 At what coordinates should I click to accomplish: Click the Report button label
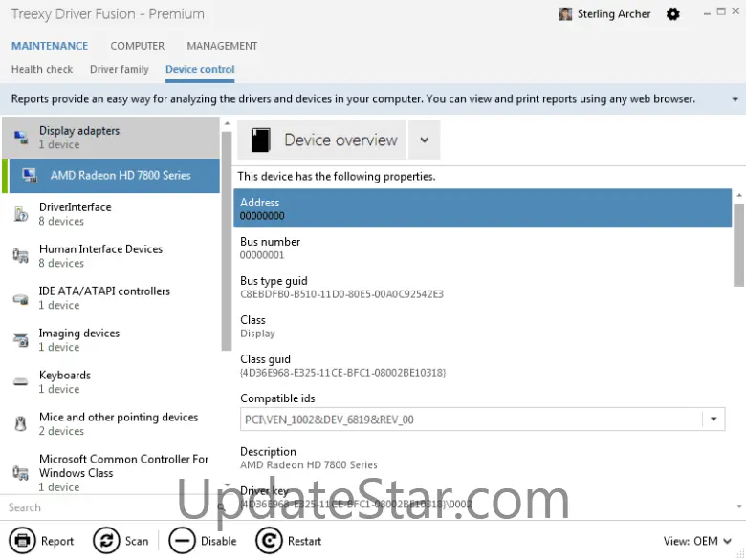(57, 541)
